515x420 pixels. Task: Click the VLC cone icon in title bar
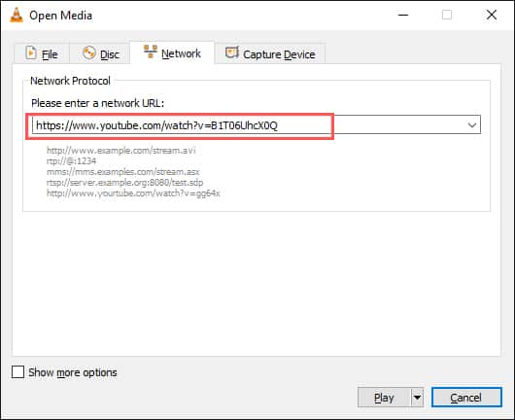click(17, 15)
